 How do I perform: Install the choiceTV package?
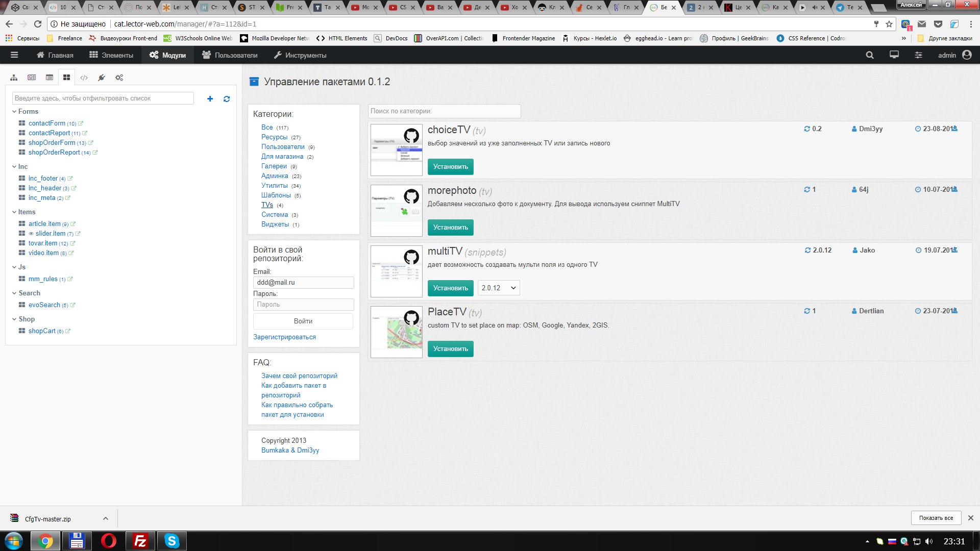coord(450,167)
